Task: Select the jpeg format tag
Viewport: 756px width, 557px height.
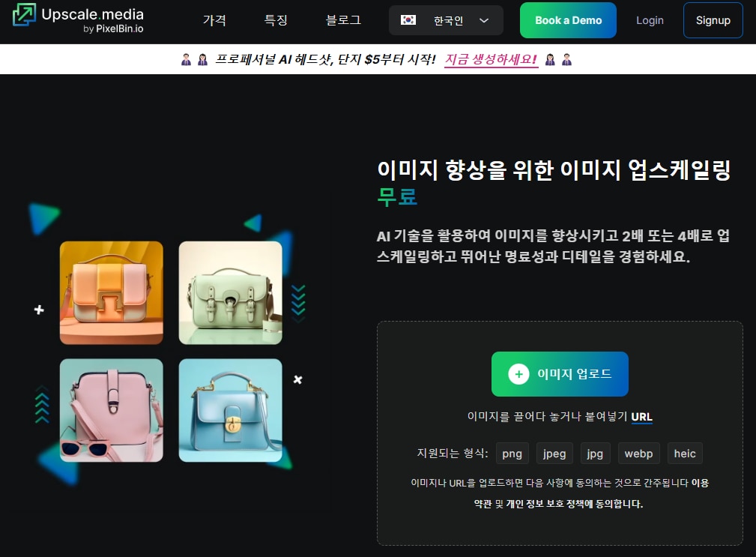Action: point(554,454)
